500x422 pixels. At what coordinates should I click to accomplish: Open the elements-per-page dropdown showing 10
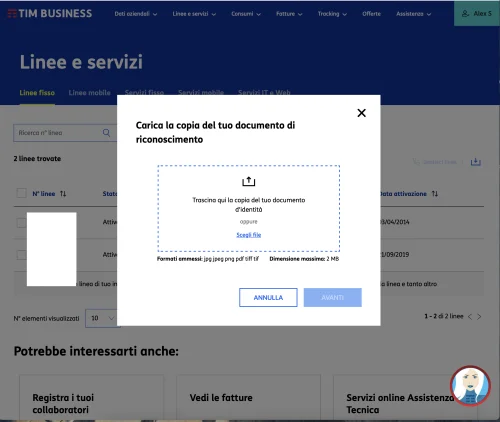[x=103, y=318]
